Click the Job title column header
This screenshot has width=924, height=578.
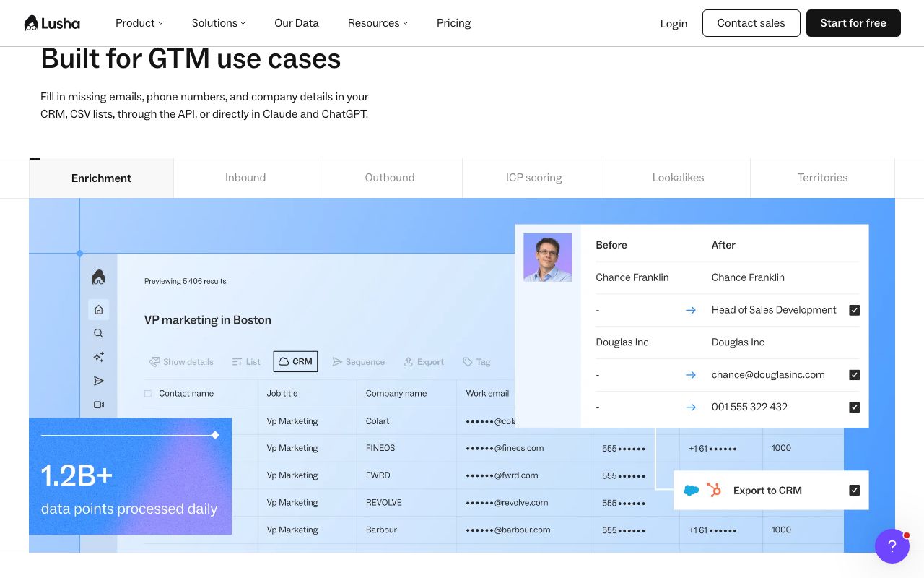(282, 394)
